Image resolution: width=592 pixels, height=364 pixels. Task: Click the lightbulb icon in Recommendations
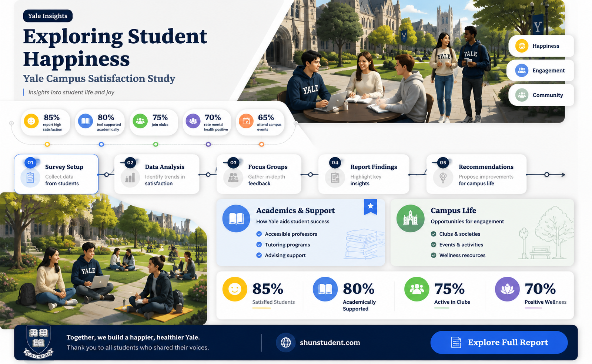(x=443, y=178)
